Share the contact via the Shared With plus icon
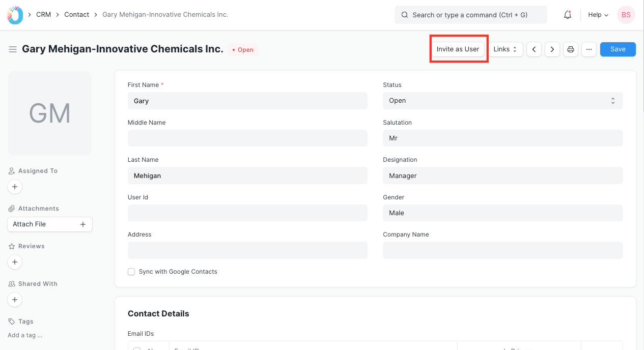 point(15,300)
